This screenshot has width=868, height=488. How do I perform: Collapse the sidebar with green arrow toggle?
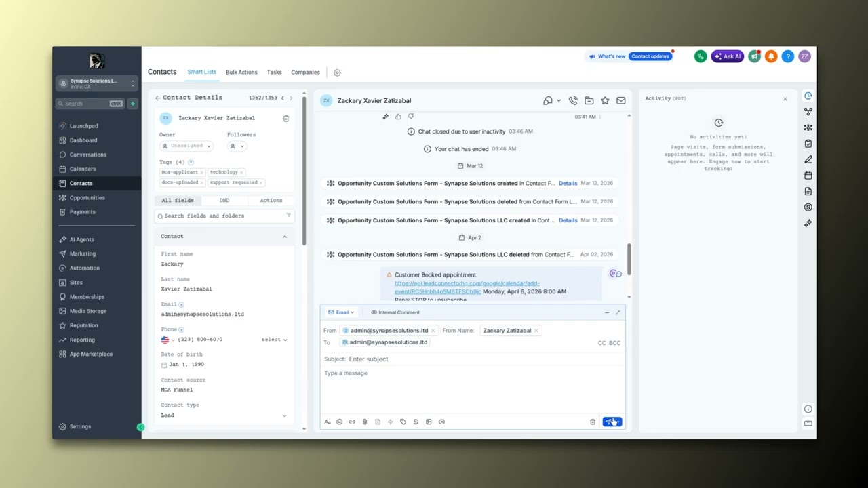pyautogui.click(x=140, y=427)
